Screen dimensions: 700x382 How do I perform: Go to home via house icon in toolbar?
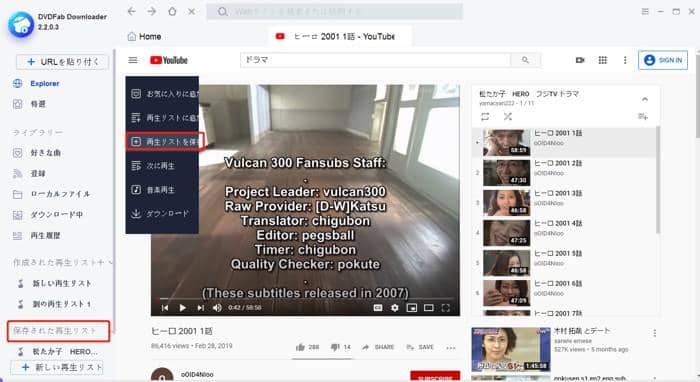pyautogui.click(x=172, y=12)
